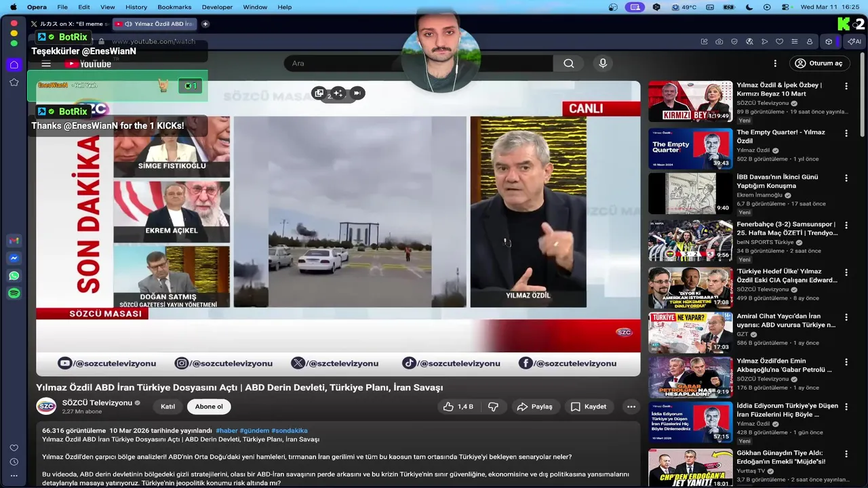Image resolution: width=868 pixels, height=488 pixels.
Task: Click the Kaydet save button
Action: [x=589, y=407]
